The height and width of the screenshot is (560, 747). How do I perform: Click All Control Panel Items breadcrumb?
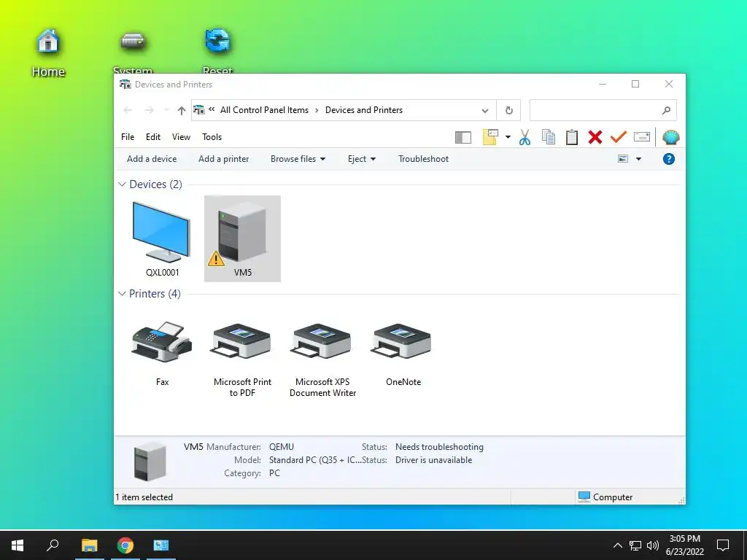click(264, 110)
